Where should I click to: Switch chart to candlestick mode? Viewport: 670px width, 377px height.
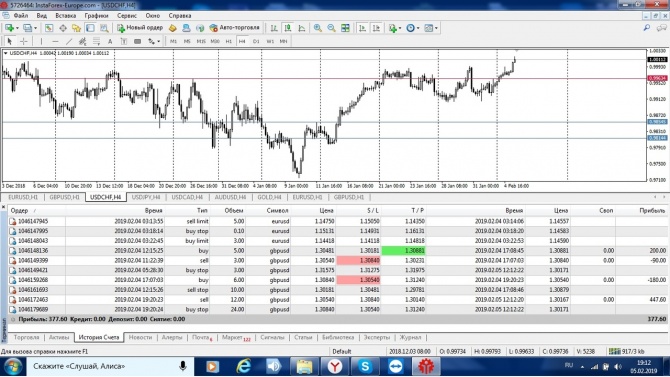pyautogui.click(x=288, y=28)
